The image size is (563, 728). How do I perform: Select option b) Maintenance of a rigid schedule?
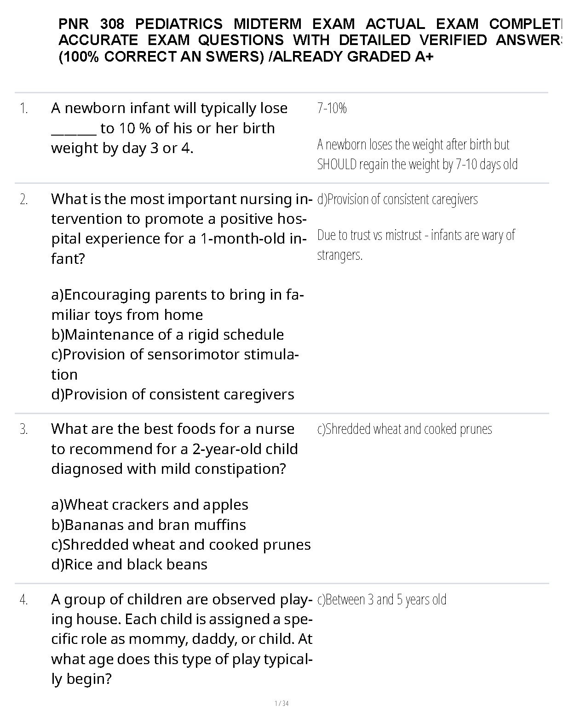click(167, 335)
